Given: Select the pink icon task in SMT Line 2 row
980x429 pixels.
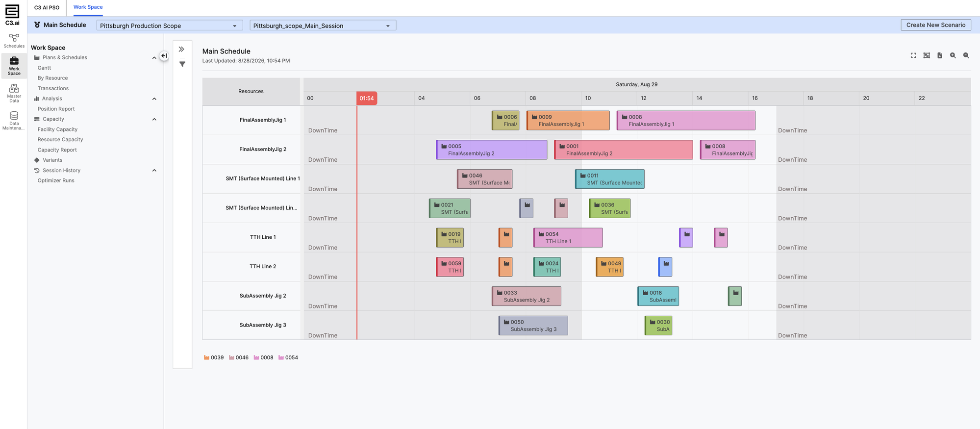Looking at the screenshot, I should pyautogui.click(x=561, y=208).
